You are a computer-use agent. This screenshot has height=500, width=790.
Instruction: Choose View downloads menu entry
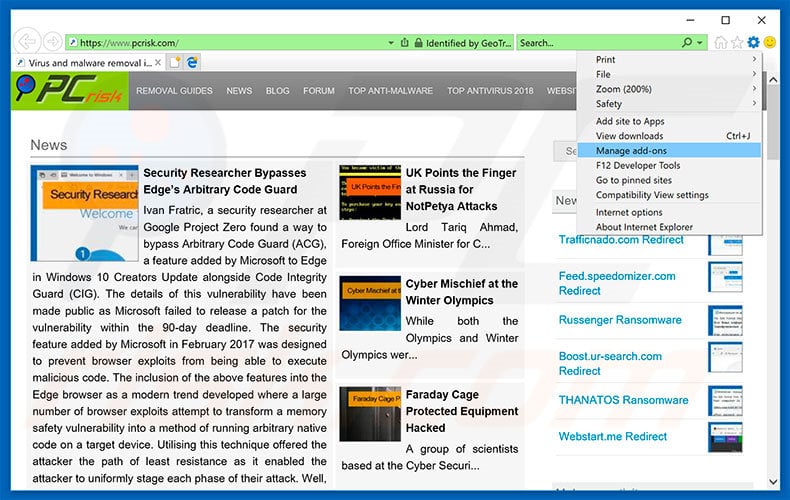point(669,136)
